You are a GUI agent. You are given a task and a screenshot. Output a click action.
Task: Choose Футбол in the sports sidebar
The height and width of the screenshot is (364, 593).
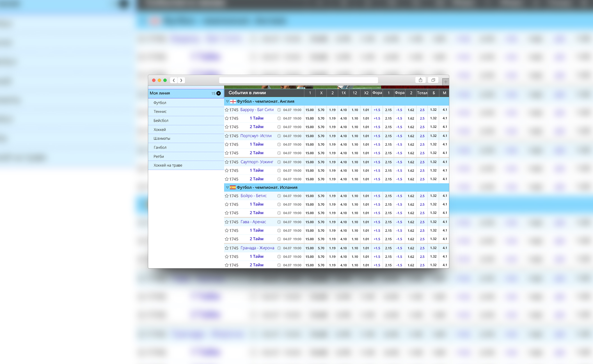(160, 103)
